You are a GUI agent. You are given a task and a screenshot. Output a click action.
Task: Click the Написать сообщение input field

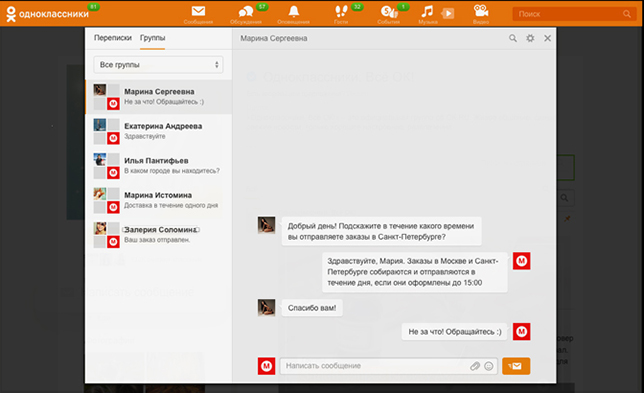pyautogui.click(x=389, y=366)
